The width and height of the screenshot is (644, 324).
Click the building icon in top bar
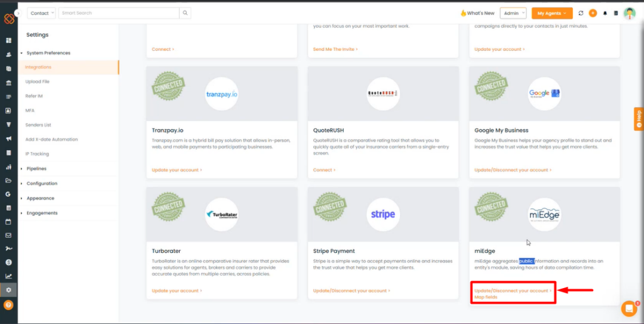(616, 13)
